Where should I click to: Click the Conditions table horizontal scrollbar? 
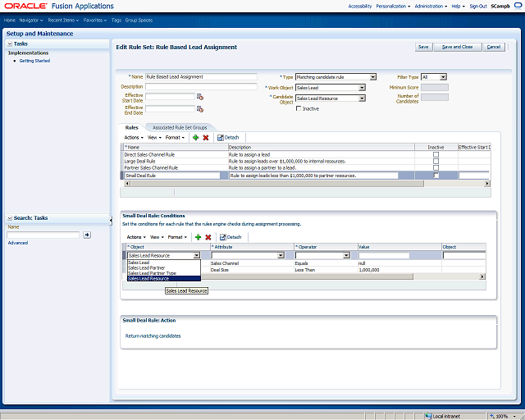coord(306,276)
